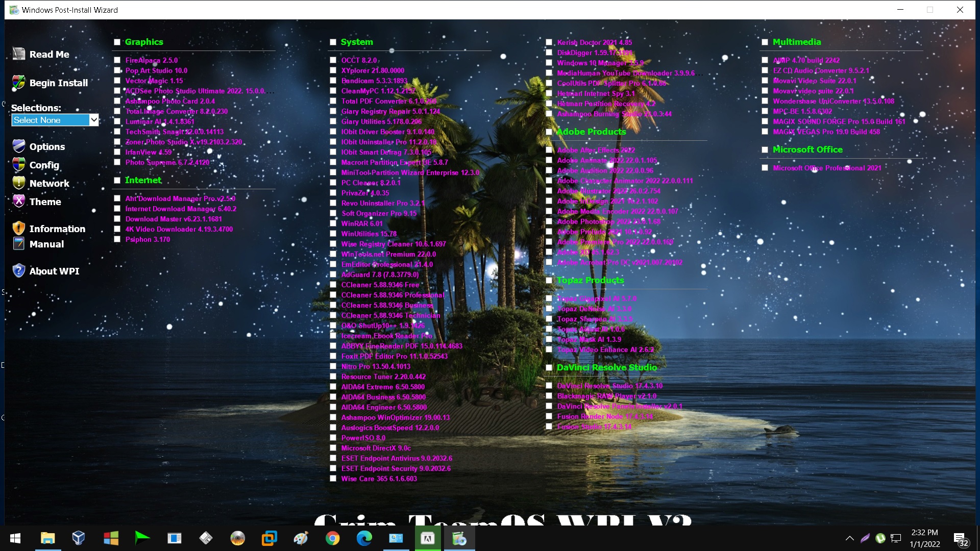Click the Internet category heading
The image size is (980, 551).
(x=143, y=180)
